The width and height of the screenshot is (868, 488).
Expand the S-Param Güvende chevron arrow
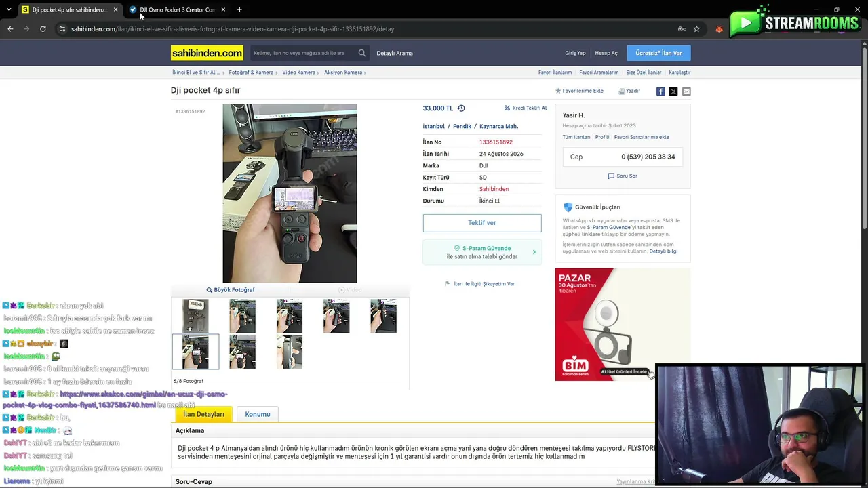(534, 252)
